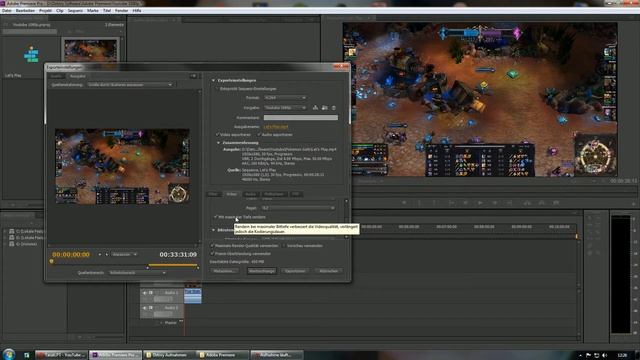
Task: Open the Quellenskalierung dropdown
Action: 130,84
